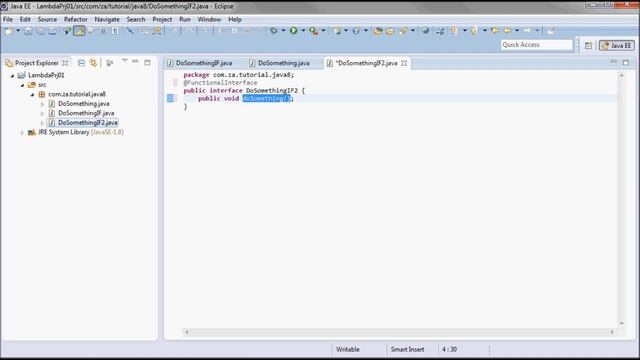This screenshot has height=360, width=640.
Task: Expand the DoSomethingIF.java tree node
Action: tap(42, 113)
